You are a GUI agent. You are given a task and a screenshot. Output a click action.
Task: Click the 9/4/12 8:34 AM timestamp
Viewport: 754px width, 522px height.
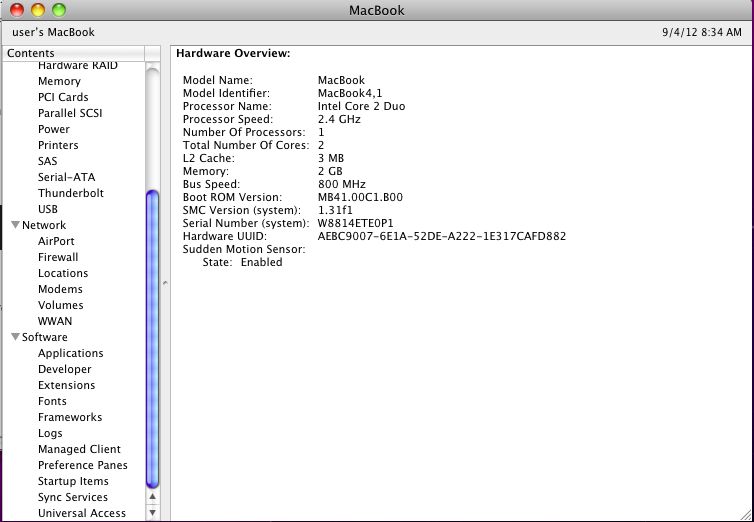[702, 32]
